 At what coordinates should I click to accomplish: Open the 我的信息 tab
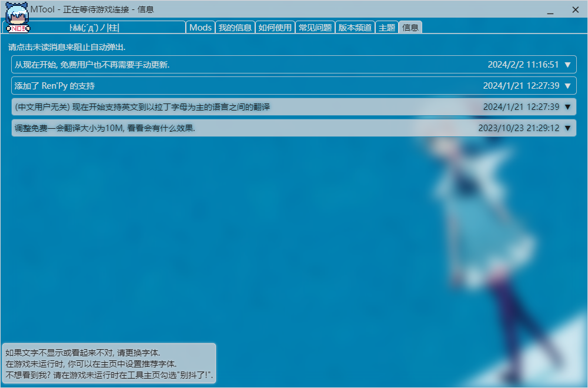235,28
